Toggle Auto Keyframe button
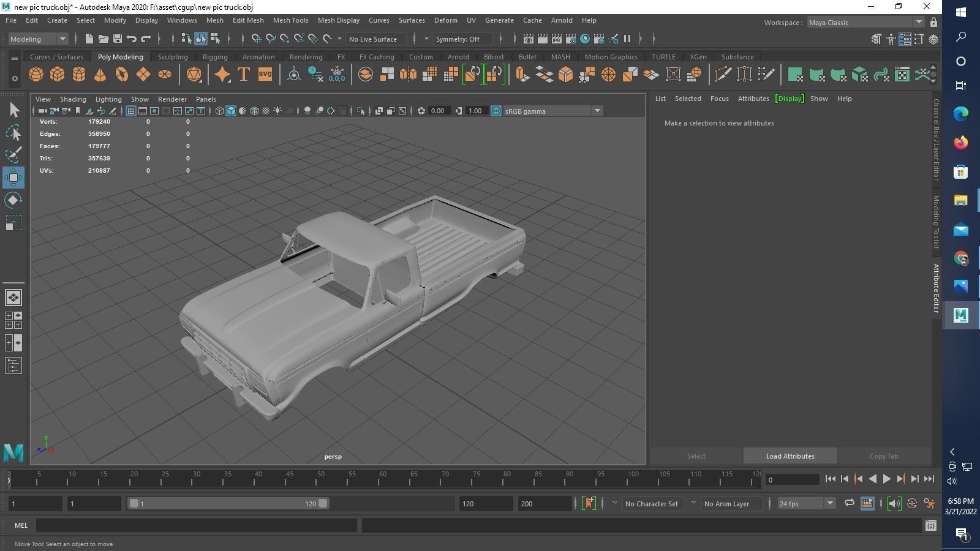This screenshot has width=980, height=551. (x=912, y=503)
